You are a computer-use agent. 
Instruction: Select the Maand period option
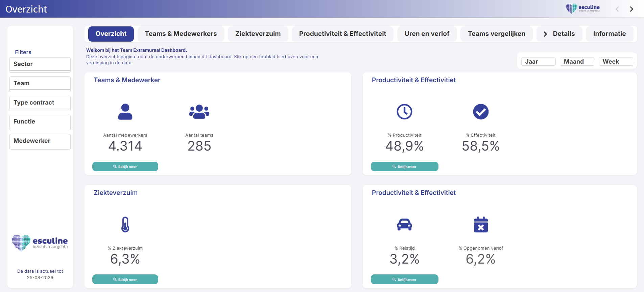577,62
